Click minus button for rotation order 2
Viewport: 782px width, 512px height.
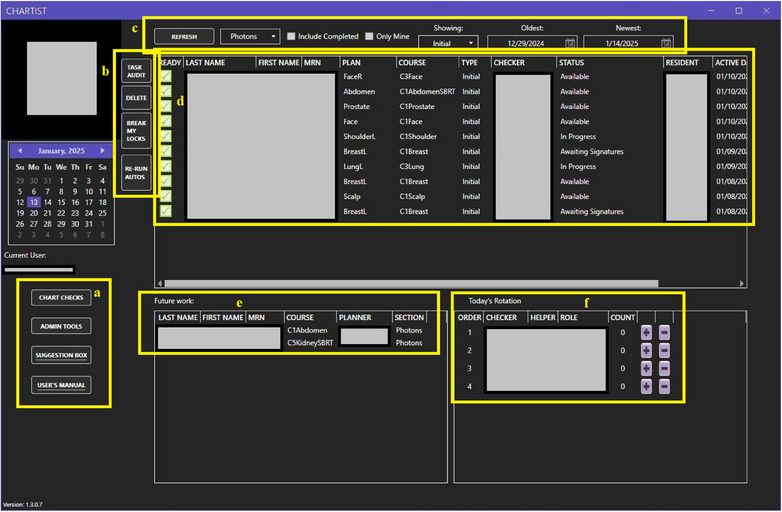[664, 350]
